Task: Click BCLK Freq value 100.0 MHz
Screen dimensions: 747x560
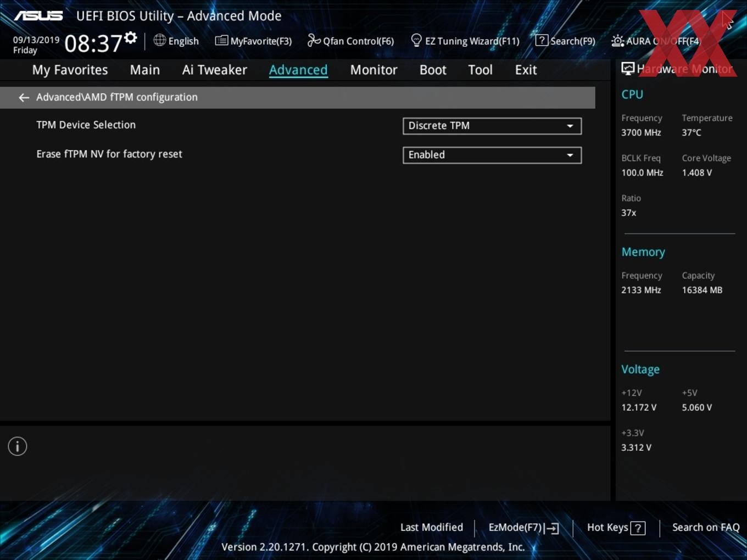Action: pyautogui.click(x=642, y=172)
